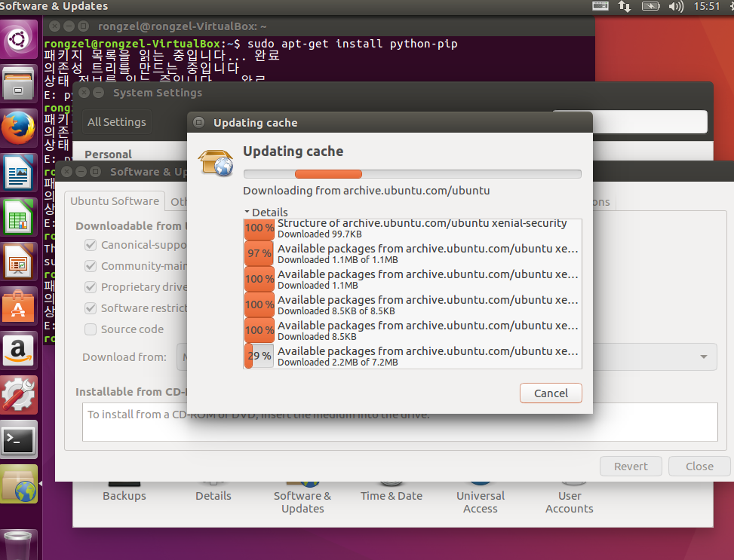Select the row Downloaded 8.5KB of 8.5KB
The image size is (734, 560).
pyautogui.click(x=413, y=304)
